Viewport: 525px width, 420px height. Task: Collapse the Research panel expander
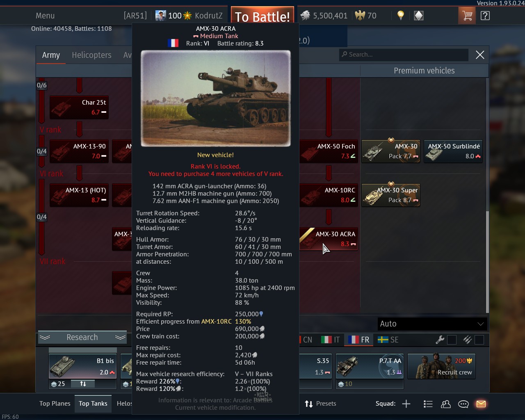click(x=82, y=337)
